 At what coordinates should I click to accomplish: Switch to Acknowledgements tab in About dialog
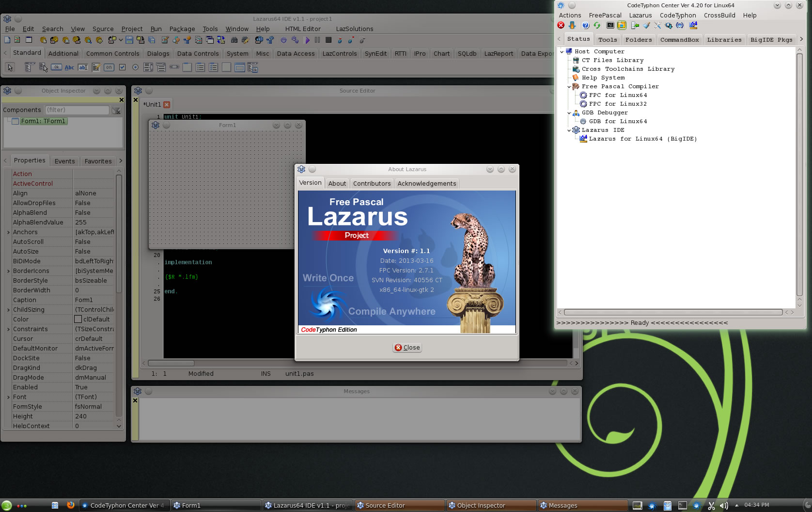click(427, 183)
